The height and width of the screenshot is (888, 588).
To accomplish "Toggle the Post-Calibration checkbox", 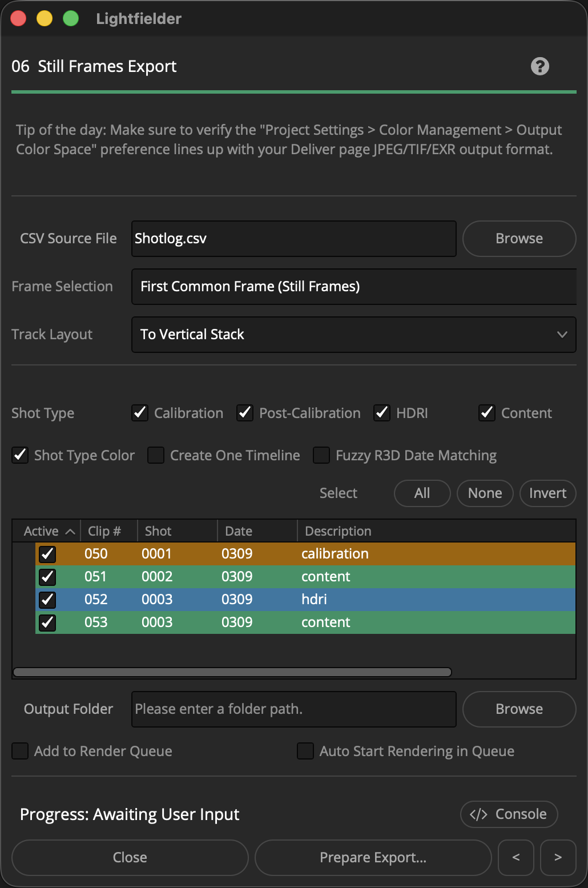I will 245,412.
